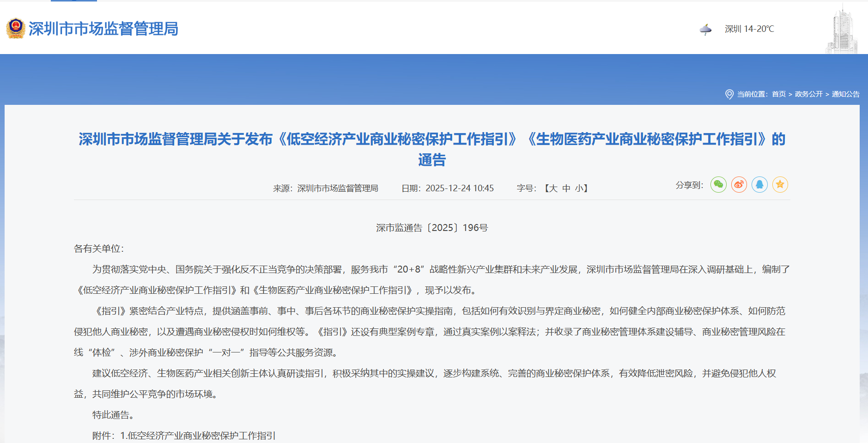Click the 深圳市市场监督管理局 site title
Screen dimensions: 868x443
click(103, 29)
